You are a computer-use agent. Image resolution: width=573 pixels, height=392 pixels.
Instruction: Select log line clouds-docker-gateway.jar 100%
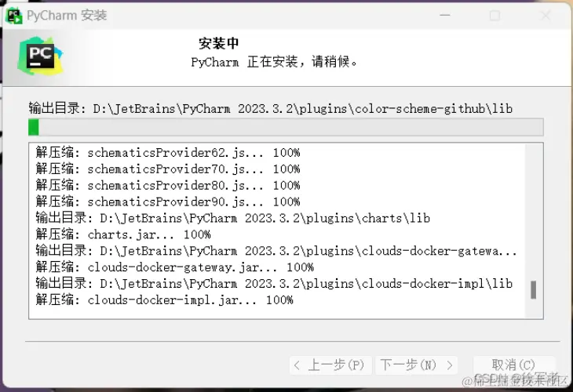pyautogui.click(x=175, y=267)
